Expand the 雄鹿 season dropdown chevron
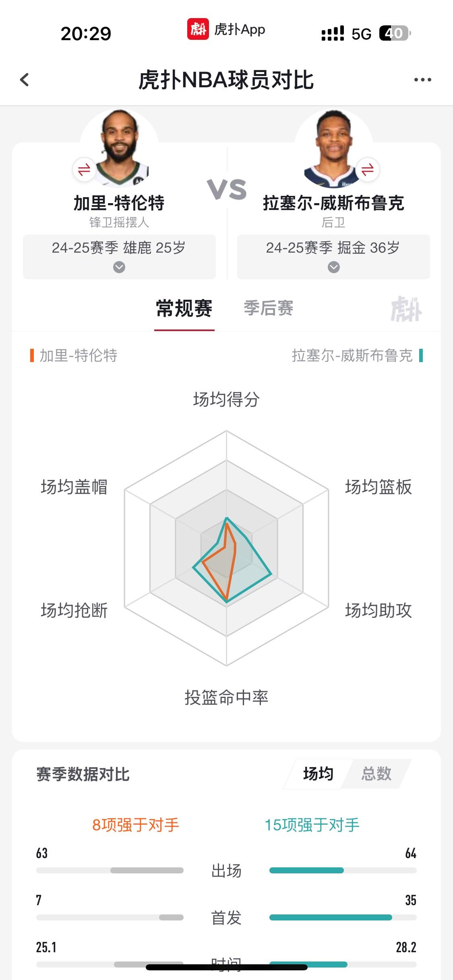 pyautogui.click(x=119, y=267)
